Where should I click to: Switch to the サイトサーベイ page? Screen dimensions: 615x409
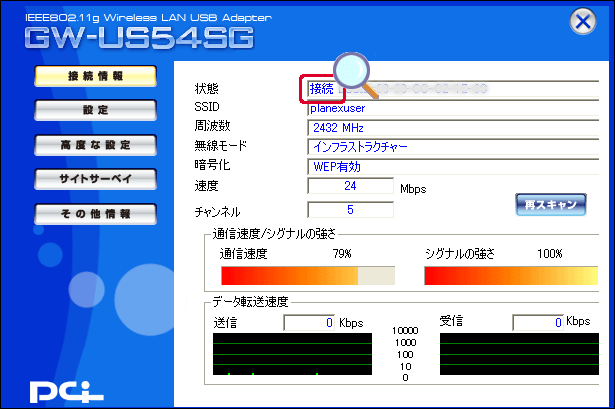[95, 179]
